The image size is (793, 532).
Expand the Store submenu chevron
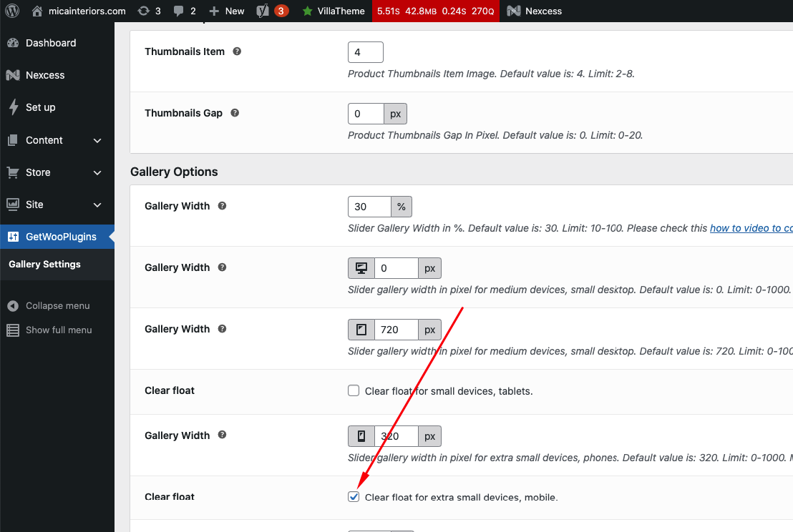97,173
